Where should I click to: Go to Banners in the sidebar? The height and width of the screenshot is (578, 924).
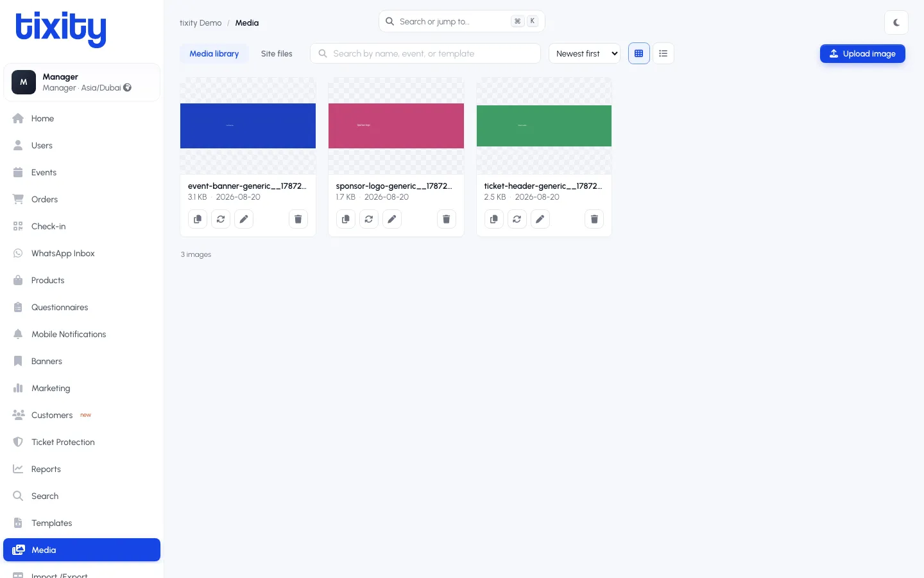(81, 361)
